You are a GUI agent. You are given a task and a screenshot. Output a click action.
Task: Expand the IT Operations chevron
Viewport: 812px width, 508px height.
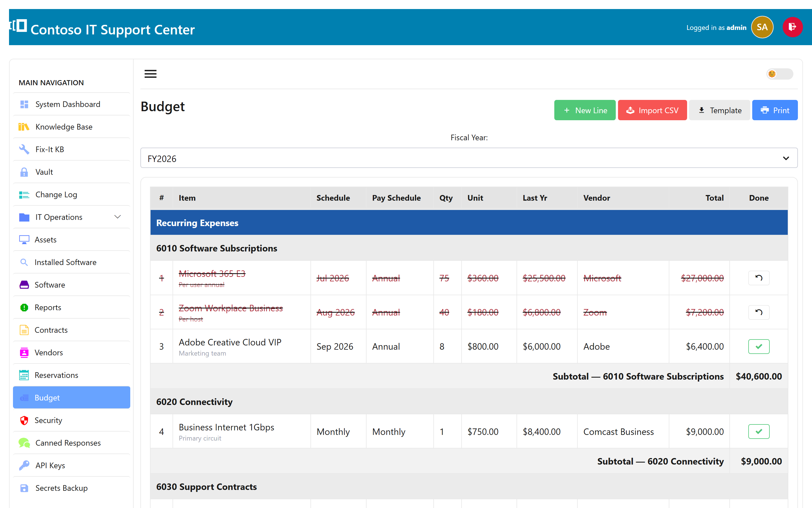point(118,217)
